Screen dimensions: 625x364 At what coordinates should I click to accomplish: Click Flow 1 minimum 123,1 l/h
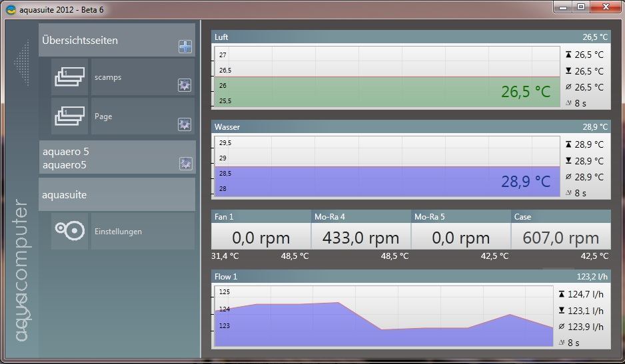pyautogui.click(x=586, y=310)
